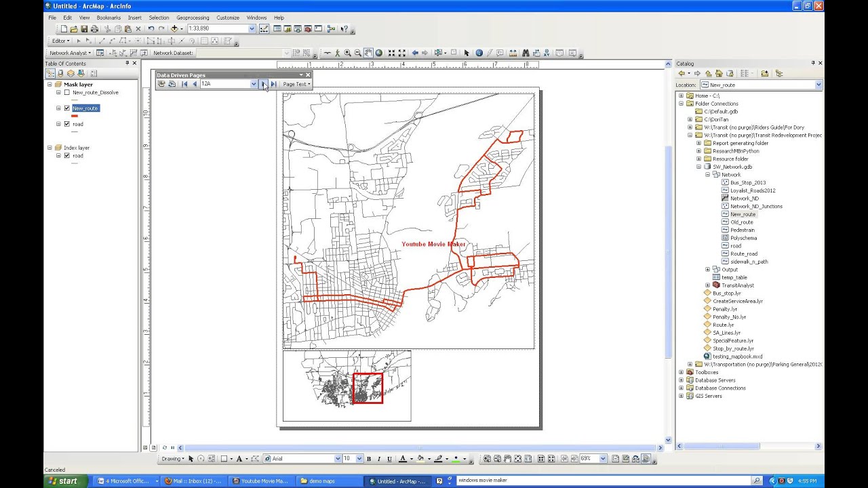This screenshot has height=488, width=868.
Task: Select the Pan hand tool
Action: pyautogui.click(x=369, y=53)
